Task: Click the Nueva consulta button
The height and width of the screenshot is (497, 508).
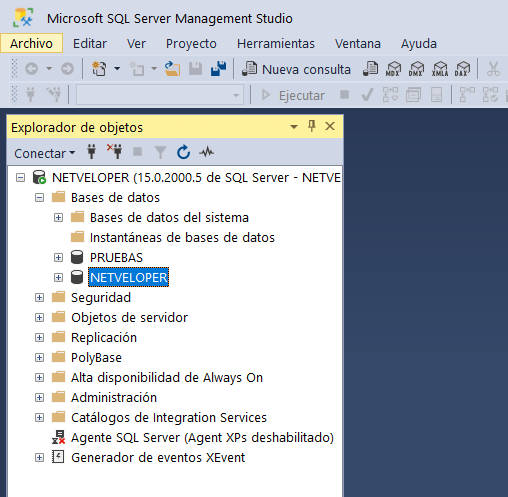Action: coord(296,69)
